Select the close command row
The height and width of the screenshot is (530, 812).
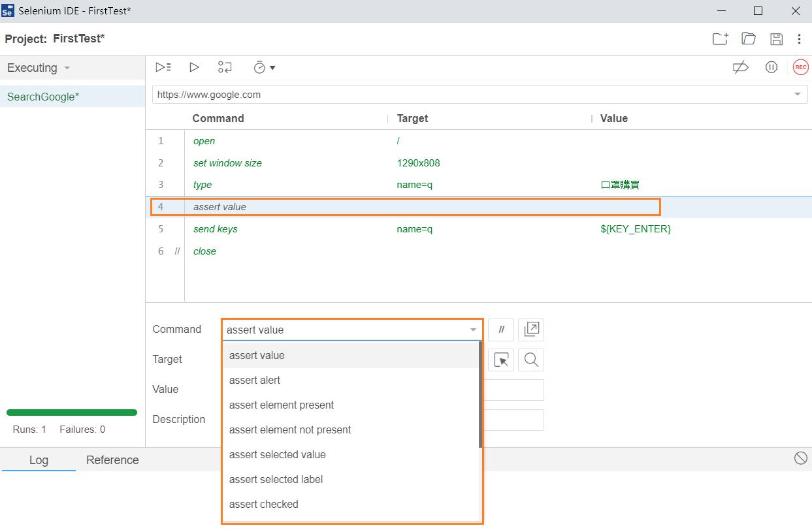coord(479,251)
